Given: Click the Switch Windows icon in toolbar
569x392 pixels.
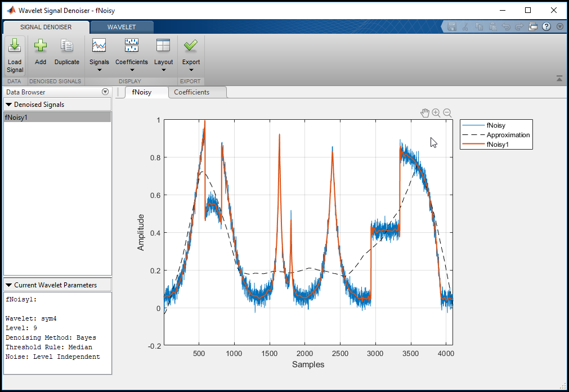Looking at the screenshot, I should point(534,26).
